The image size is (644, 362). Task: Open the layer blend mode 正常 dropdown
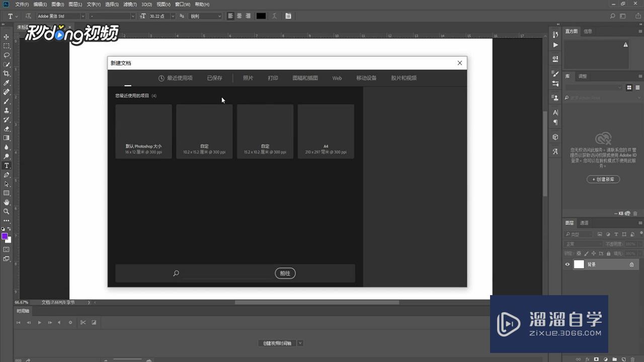coord(584,244)
